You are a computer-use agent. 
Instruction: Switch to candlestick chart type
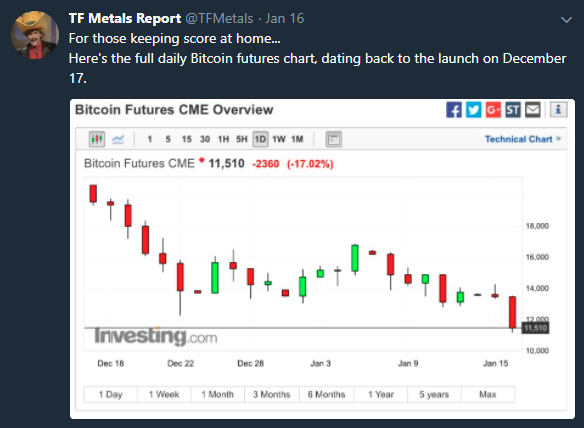pos(97,139)
